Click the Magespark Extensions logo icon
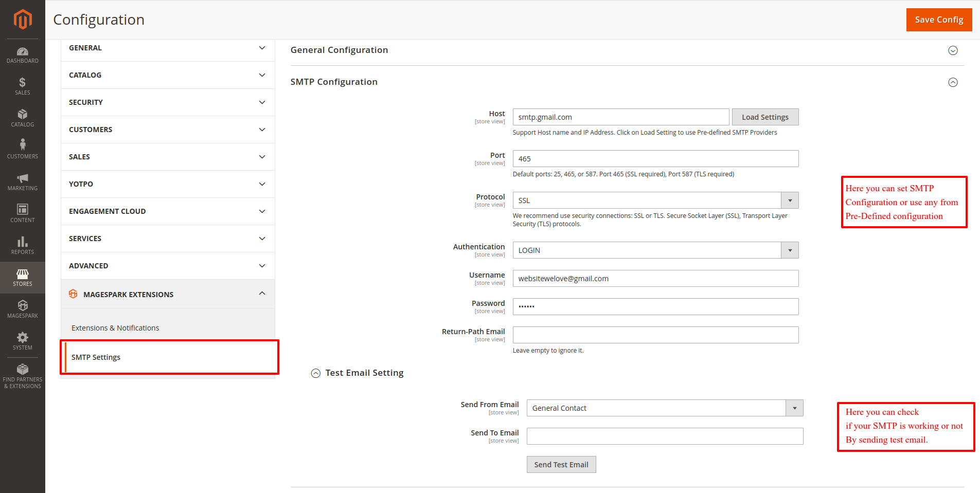Screen dimensions: 980x493 73,294
